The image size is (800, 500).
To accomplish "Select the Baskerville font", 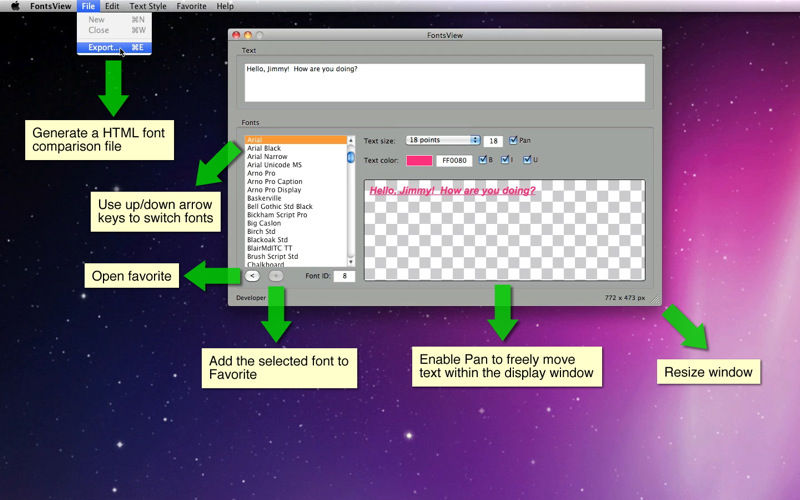I will point(295,198).
